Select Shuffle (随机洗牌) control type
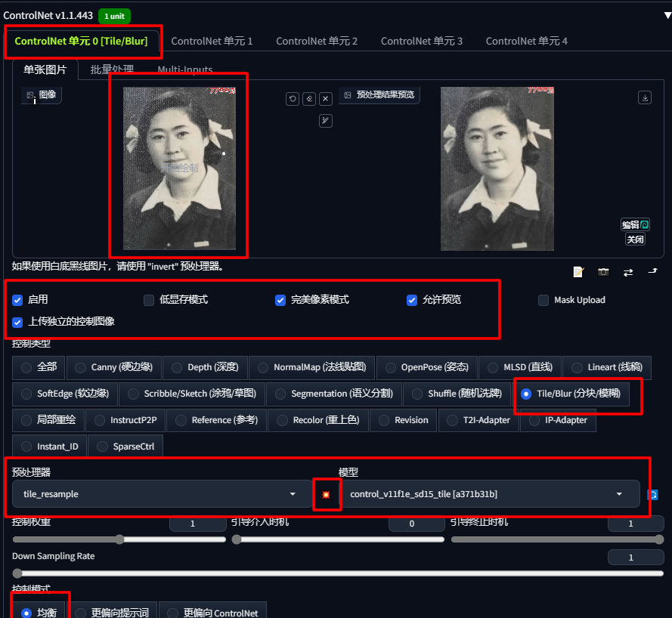This screenshot has width=672, height=618. [457, 394]
